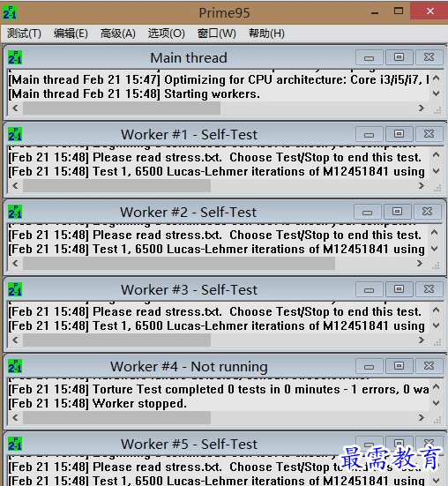
Task: Click down scroll arrow in Worker #3
Action: coord(436,325)
